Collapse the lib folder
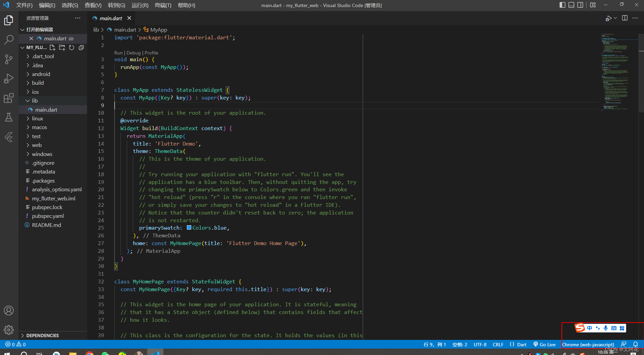 [x=53, y=101]
